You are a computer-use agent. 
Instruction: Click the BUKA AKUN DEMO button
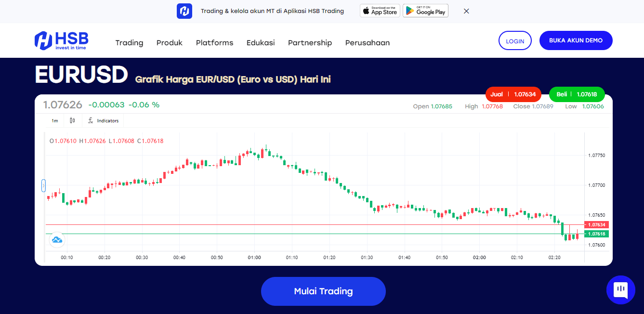coord(576,40)
